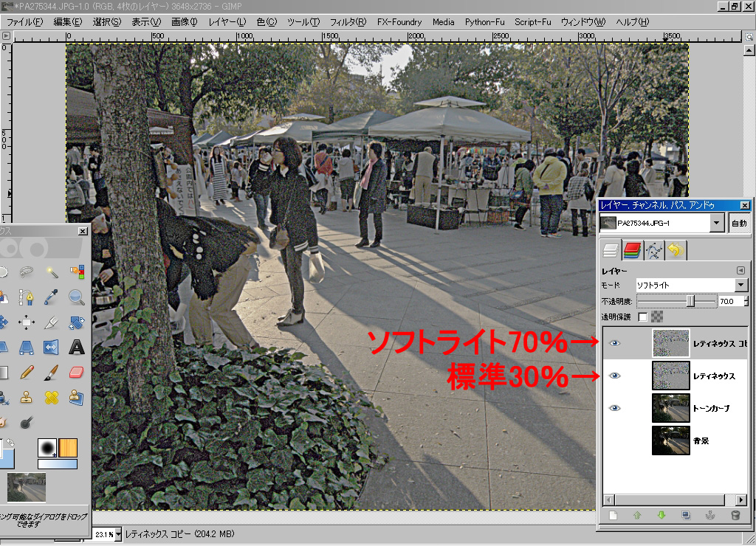Open the FX-Foundry menu
Image resolution: width=756 pixels, height=546 pixels.
pyautogui.click(x=399, y=22)
